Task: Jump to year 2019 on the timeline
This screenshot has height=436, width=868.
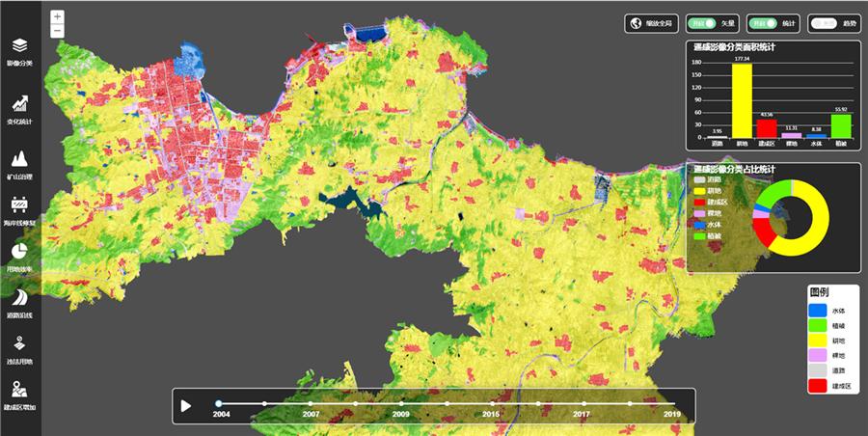Action: pos(672,403)
